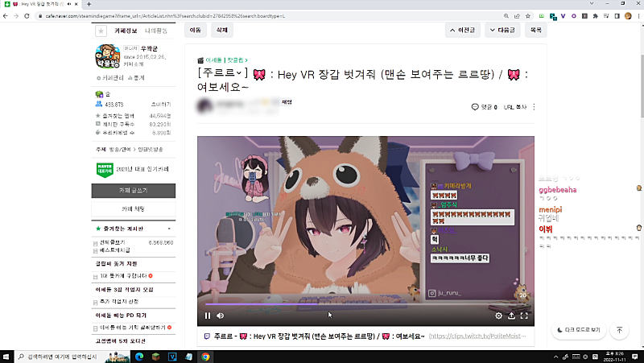Image resolution: width=644 pixels, height=363 pixels.
Task: Open 인터넷방송 topic category link
Action: point(151,150)
